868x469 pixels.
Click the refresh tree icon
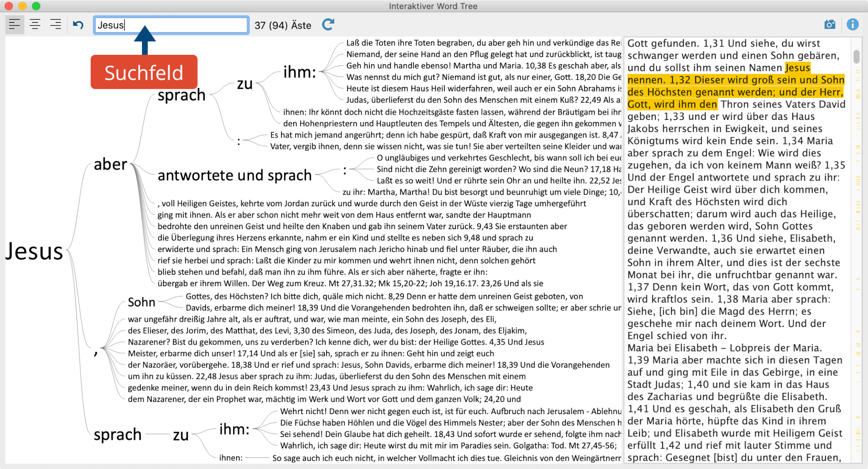pos(328,25)
